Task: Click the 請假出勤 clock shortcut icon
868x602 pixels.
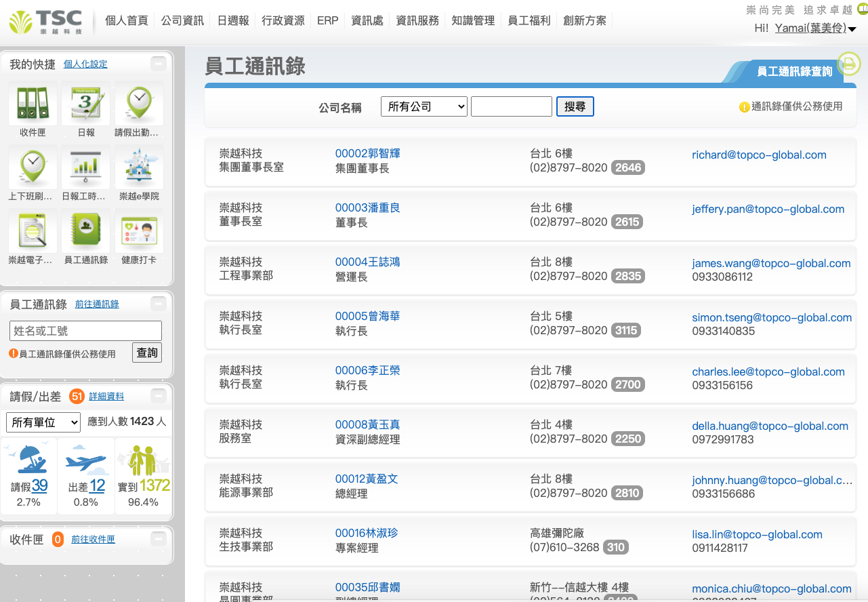Action: coord(139,104)
